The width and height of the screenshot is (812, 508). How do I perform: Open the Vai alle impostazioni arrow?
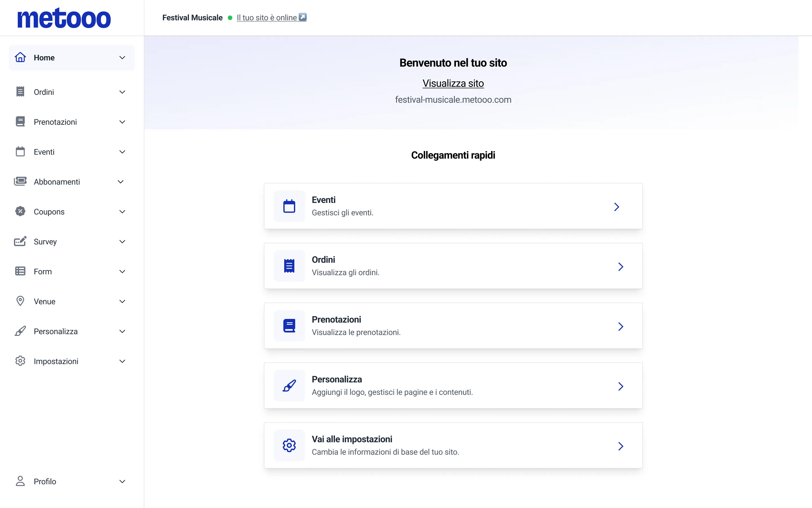pos(621,446)
